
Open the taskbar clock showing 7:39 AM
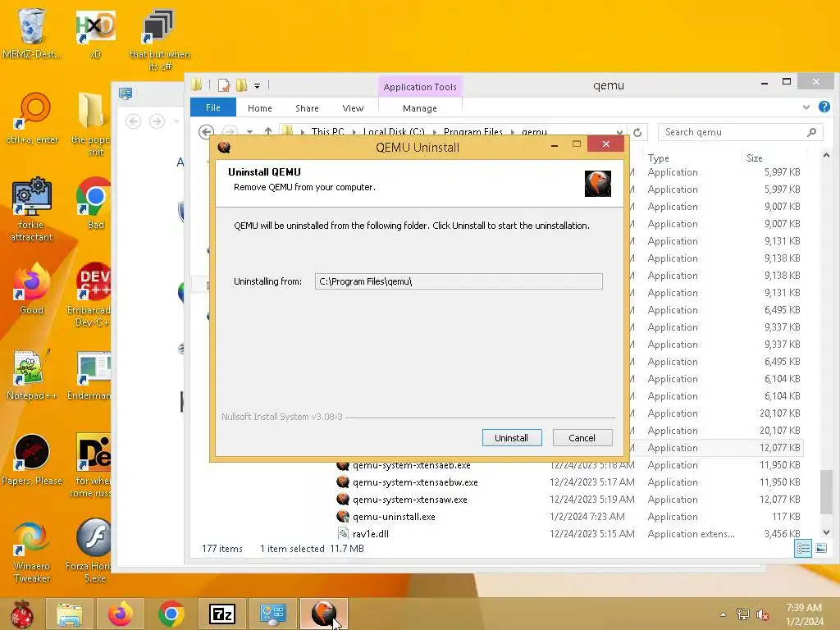pos(804,614)
